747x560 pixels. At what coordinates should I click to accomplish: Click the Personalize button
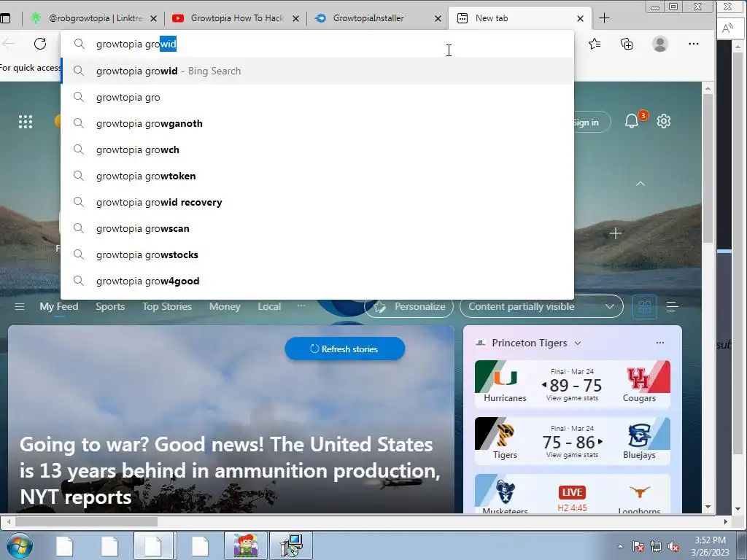(409, 307)
